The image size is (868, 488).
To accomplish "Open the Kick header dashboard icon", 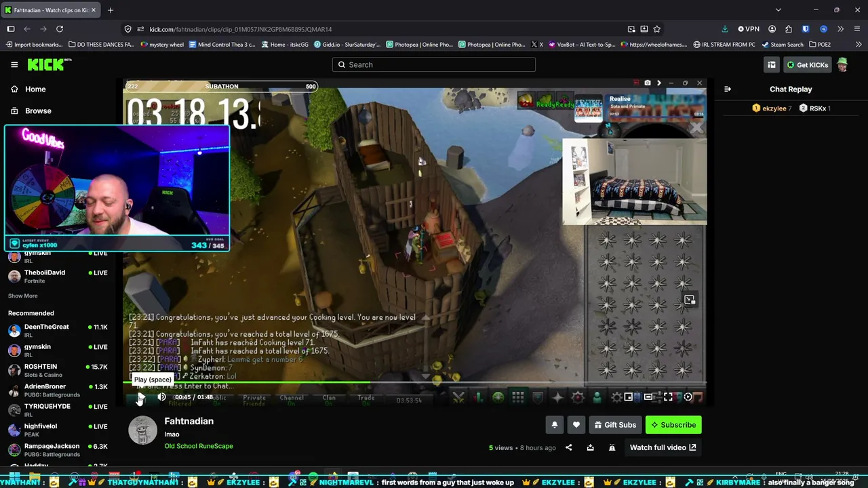I will [772, 64].
